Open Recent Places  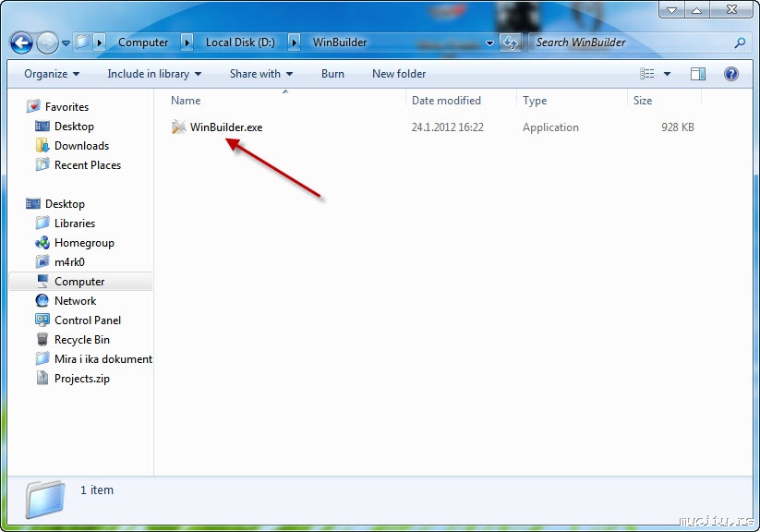click(x=88, y=165)
